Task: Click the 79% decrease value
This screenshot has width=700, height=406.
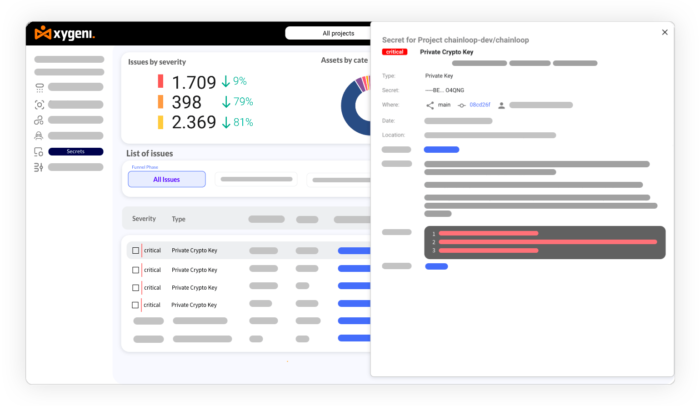Action: [x=243, y=102]
